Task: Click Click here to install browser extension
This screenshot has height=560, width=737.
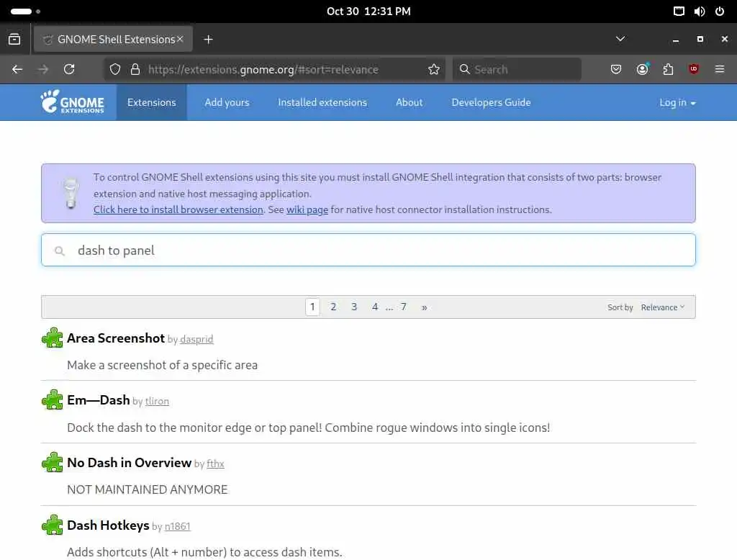Action: coord(178,209)
